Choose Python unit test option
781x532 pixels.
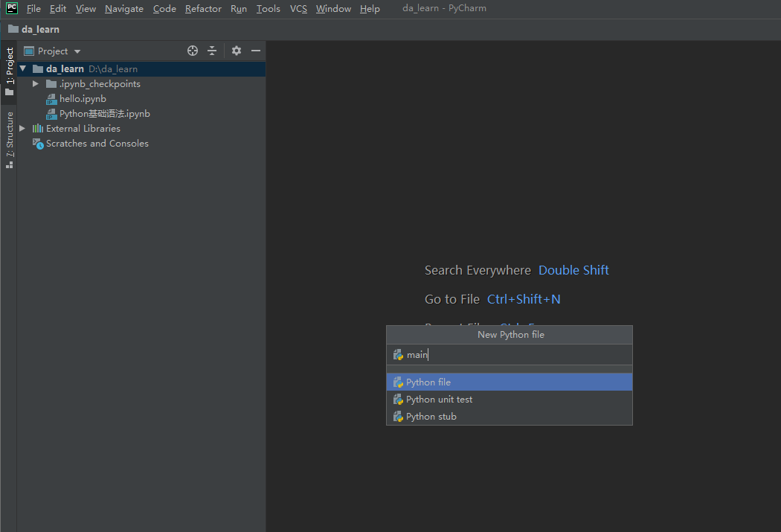click(x=509, y=400)
